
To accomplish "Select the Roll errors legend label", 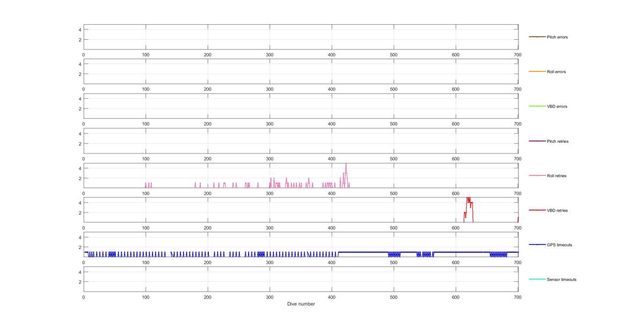I will 556,72.
